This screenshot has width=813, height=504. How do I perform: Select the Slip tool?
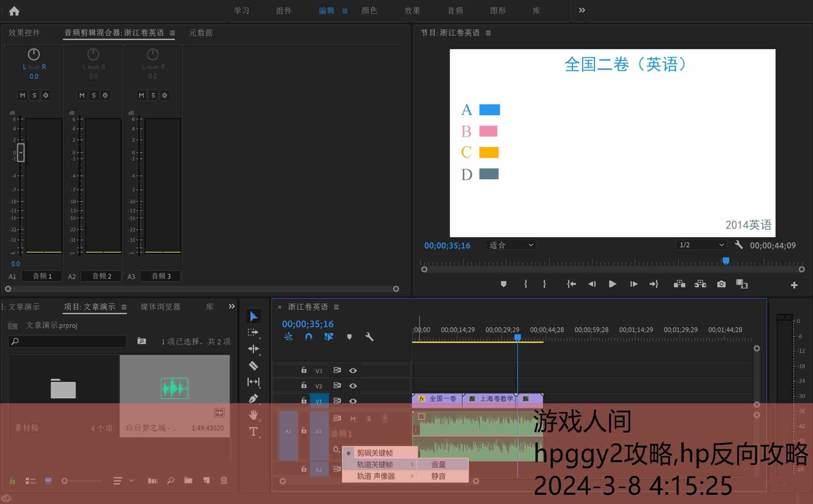(253, 382)
